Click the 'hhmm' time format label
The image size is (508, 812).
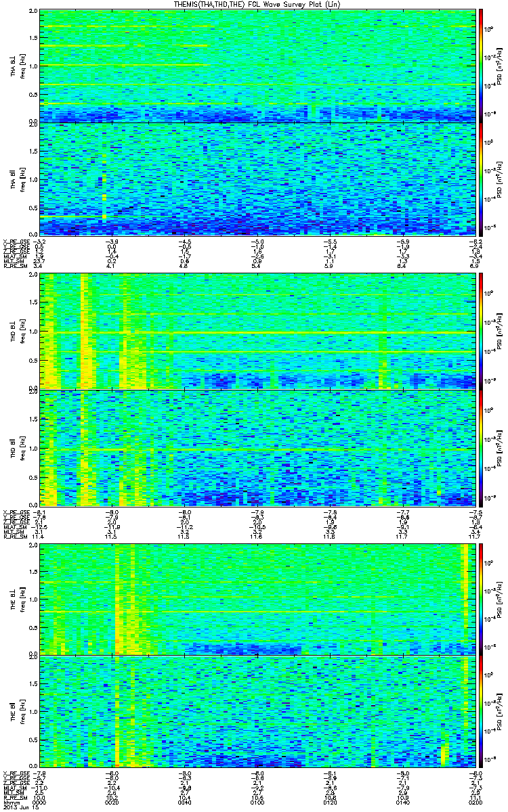(x=10, y=803)
